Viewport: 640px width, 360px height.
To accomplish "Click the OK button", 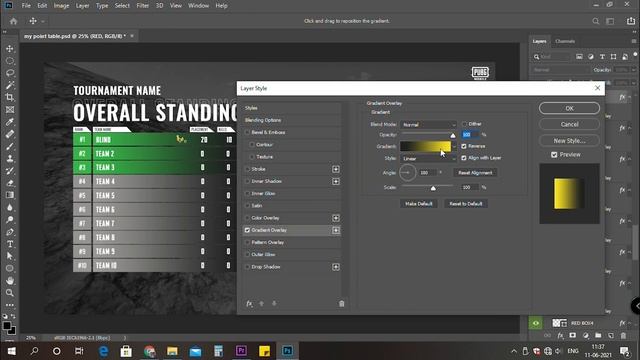I will click(x=569, y=108).
